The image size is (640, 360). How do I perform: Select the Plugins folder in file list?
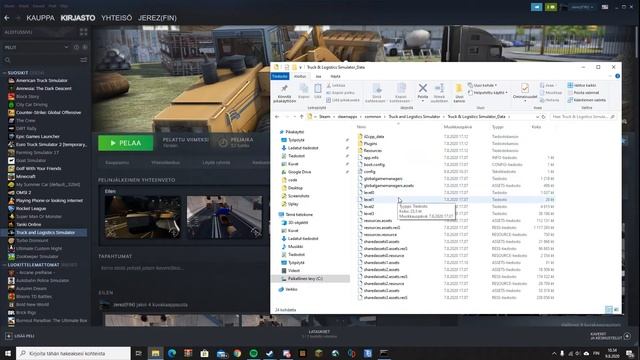pos(370,144)
